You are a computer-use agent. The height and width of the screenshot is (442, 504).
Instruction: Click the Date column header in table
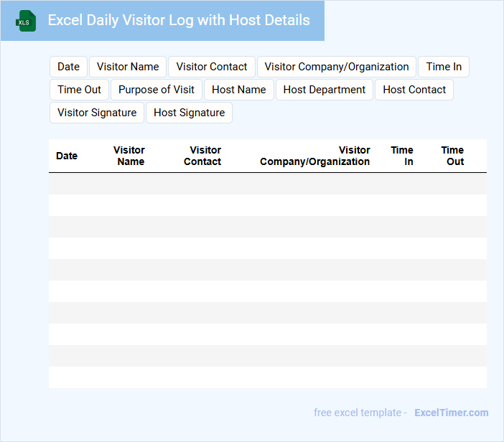pyautogui.click(x=67, y=156)
